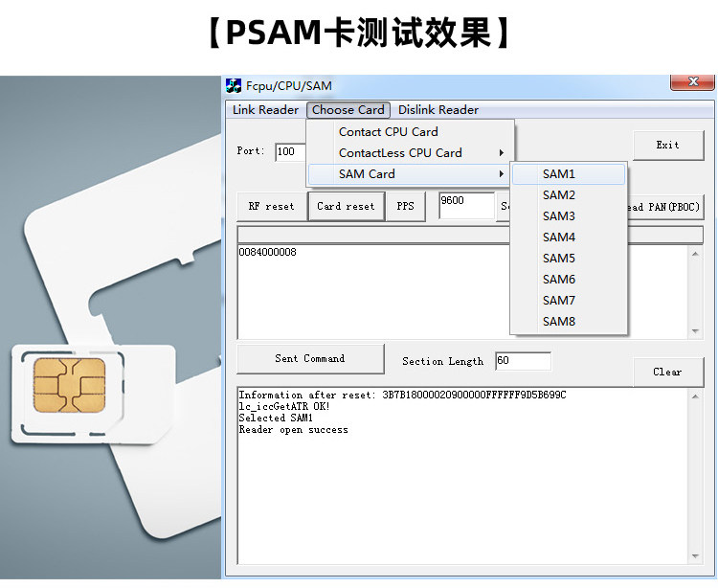718x588 pixels.
Task: Expand the ContactLess CPU Card submenu
Action: (411, 153)
